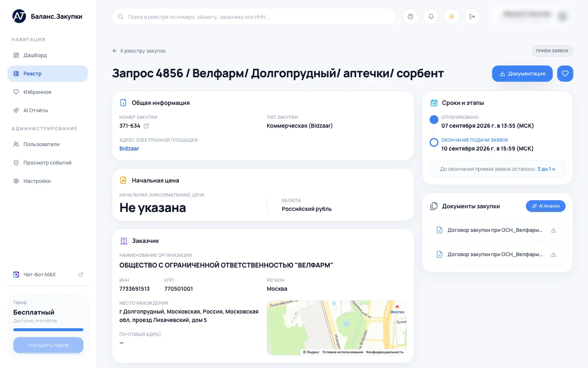Open Настройки page
Screen dimensions: 588x368
[47, 181]
